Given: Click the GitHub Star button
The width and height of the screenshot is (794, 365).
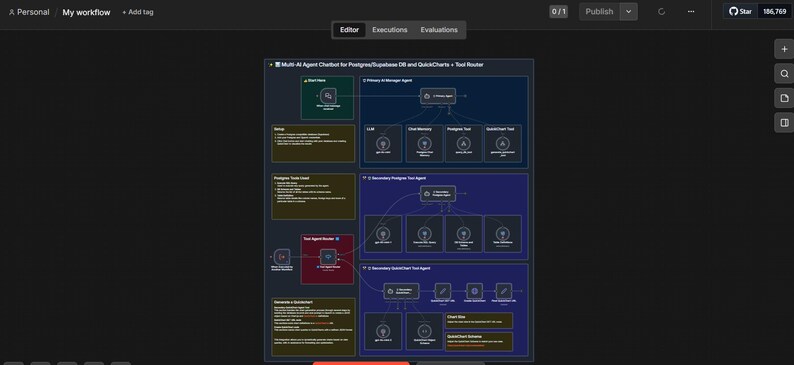Looking at the screenshot, I should tap(740, 11).
